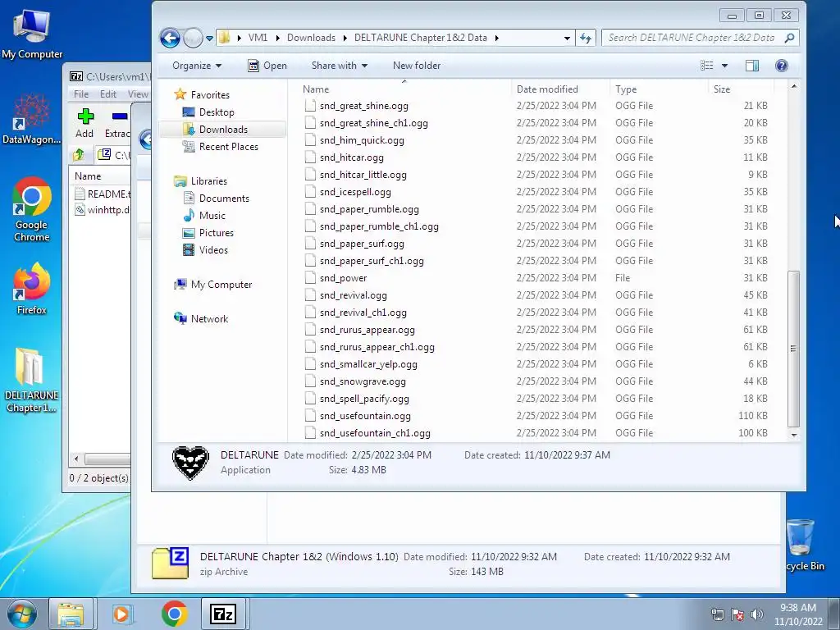Select the snd_power file
Image resolution: width=840 pixels, height=630 pixels.
point(343,278)
